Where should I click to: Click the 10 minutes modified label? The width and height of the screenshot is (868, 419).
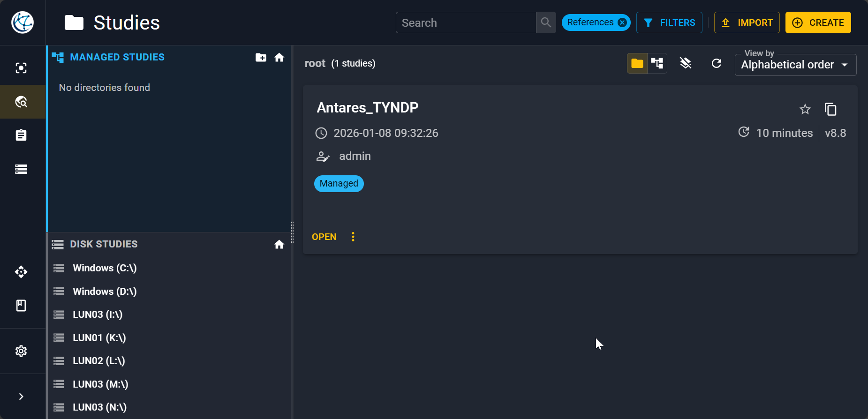click(x=785, y=133)
